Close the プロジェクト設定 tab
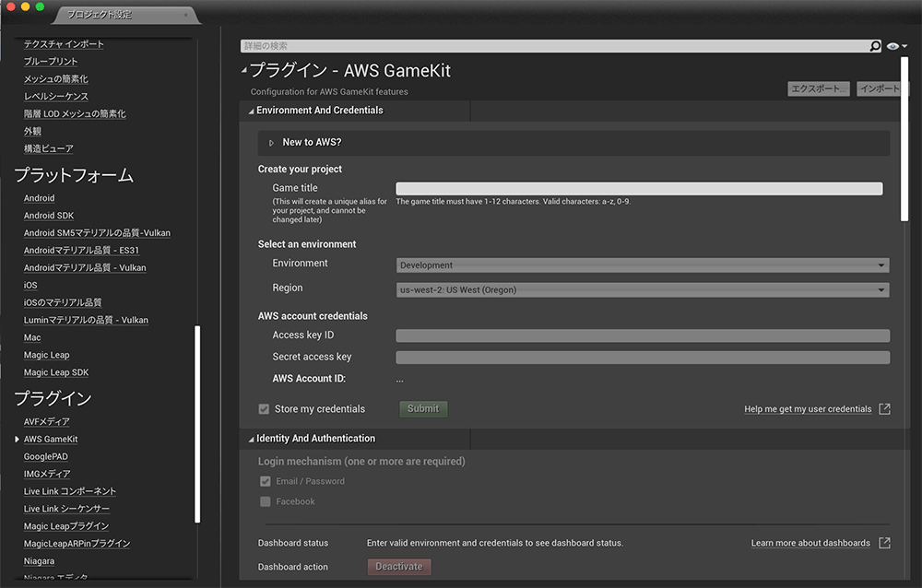This screenshot has width=922, height=588. tap(186, 15)
